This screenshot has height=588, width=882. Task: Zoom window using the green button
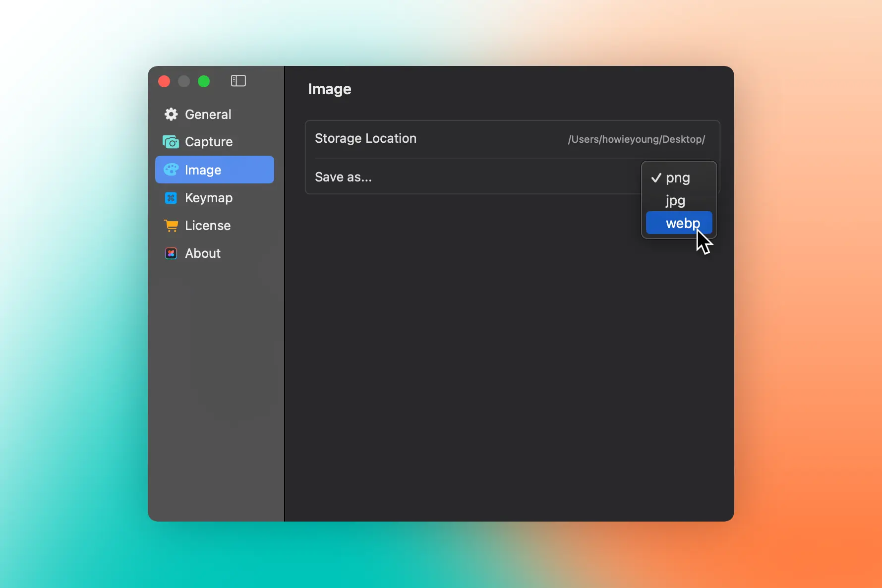pos(204,81)
